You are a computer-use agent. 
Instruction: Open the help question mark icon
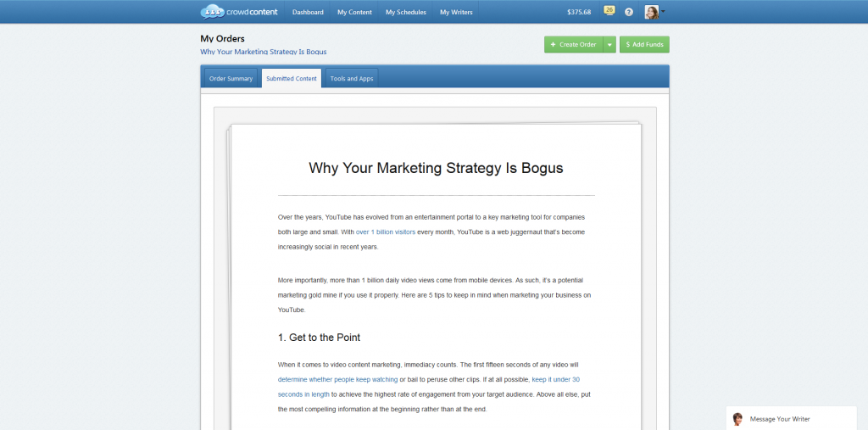[x=629, y=12]
